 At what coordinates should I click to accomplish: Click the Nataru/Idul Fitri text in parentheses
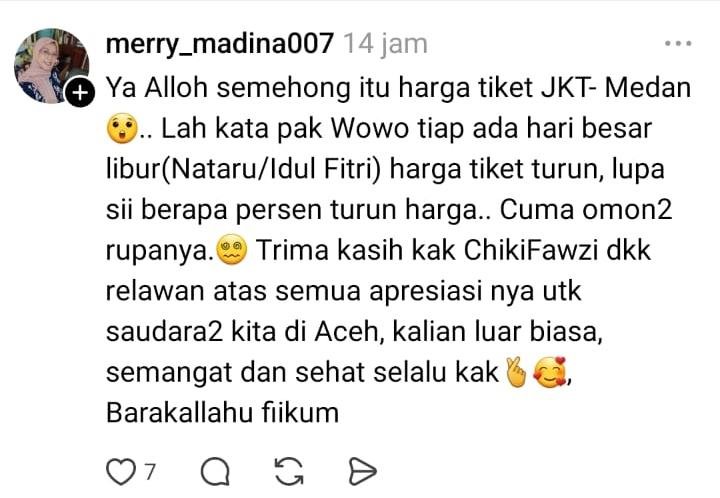click(x=270, y=169)
